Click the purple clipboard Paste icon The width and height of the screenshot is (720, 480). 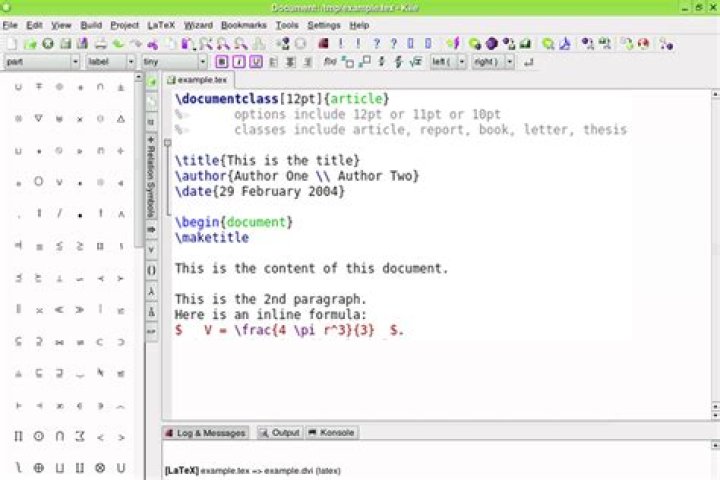click(187, 44)
